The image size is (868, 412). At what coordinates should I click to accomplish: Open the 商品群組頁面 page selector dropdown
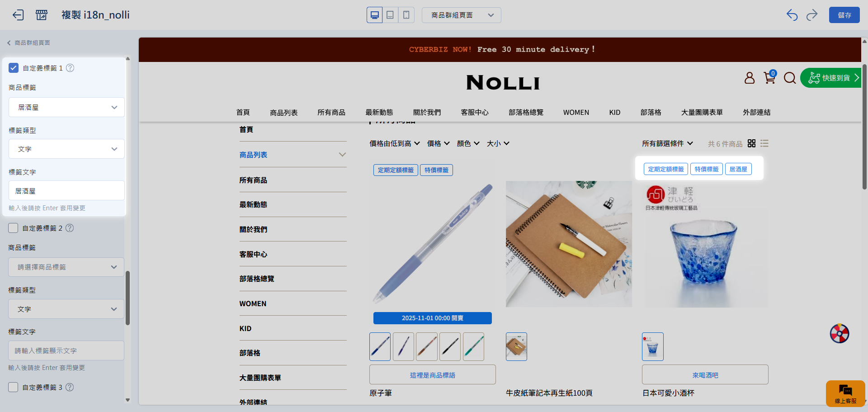click(x=461, y=15)
